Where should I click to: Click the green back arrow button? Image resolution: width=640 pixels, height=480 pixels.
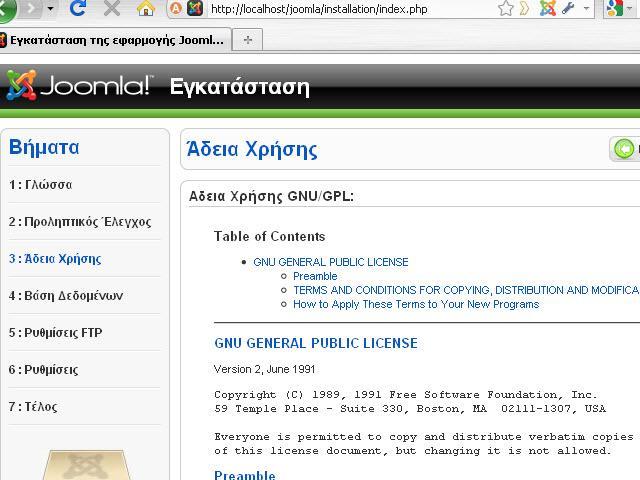(624, 149)
